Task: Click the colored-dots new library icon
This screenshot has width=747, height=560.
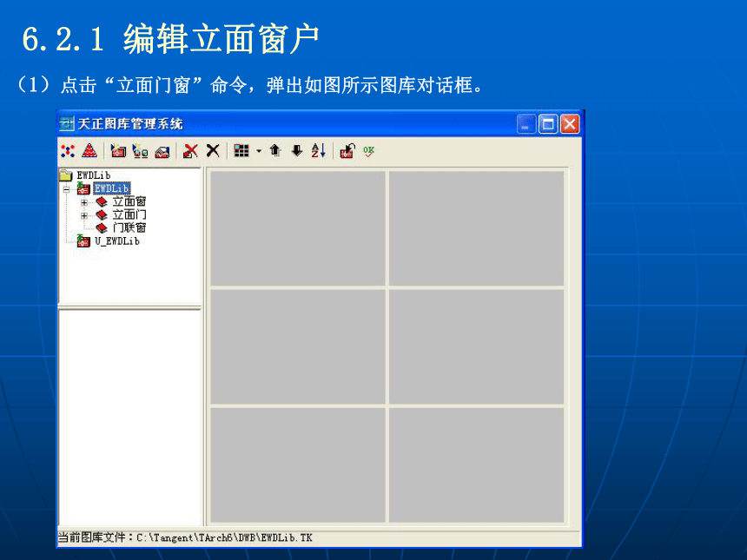Action: [68, 151]
